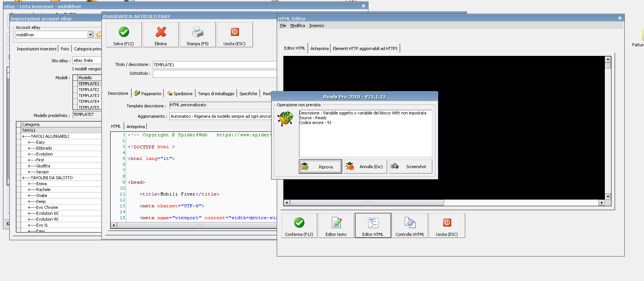Image resolution: width=644 pixels, height=281 pixels.
Task: Close the HTML Editor window
Action: [620, 18]
